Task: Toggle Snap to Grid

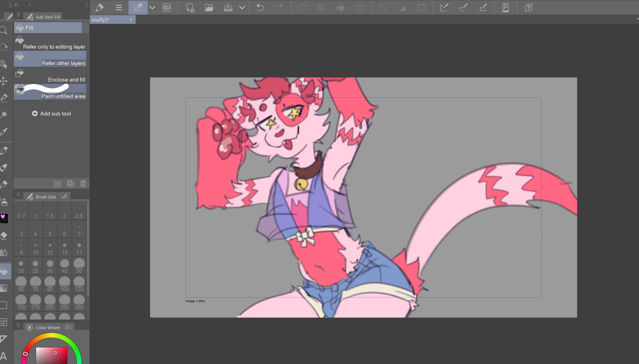Action: [x=483, y=8]
